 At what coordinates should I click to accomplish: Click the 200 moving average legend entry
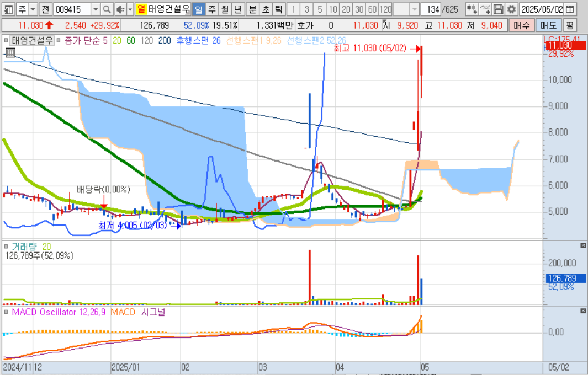[164, 40]
